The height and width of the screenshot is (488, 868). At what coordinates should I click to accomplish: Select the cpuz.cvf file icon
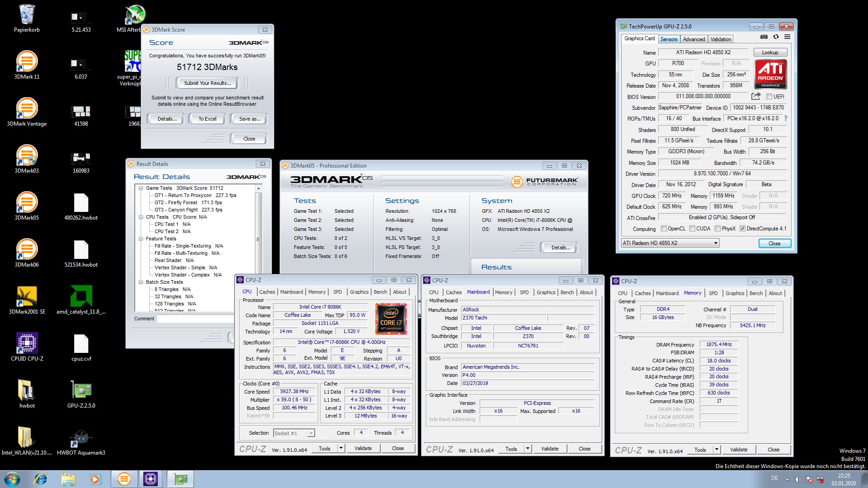pyautogui.click(x=81, y=348)
